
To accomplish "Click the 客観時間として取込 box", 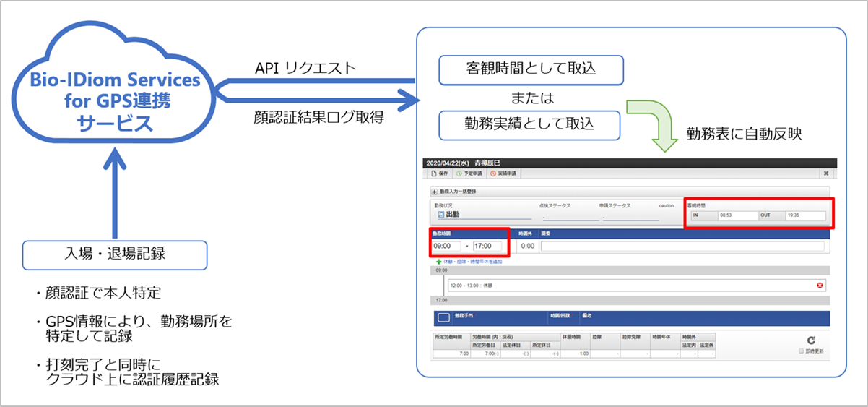I will tap(531, 69).
